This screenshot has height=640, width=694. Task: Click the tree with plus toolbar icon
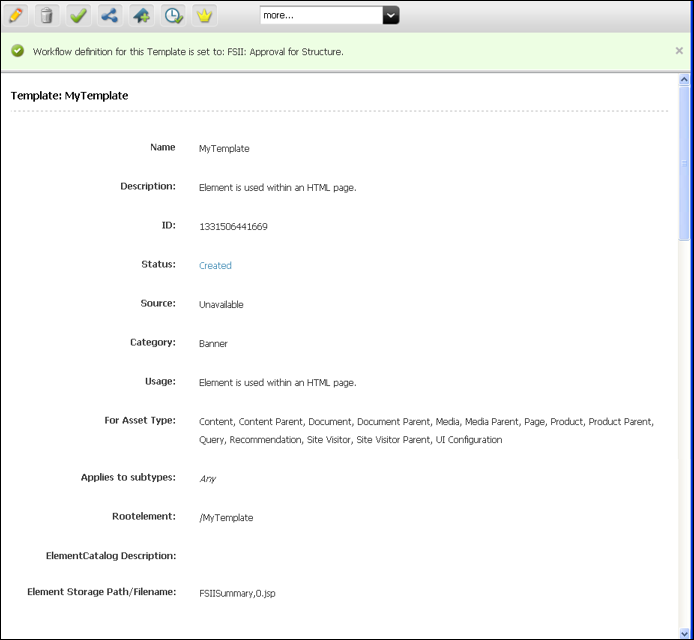pos(141,15)
